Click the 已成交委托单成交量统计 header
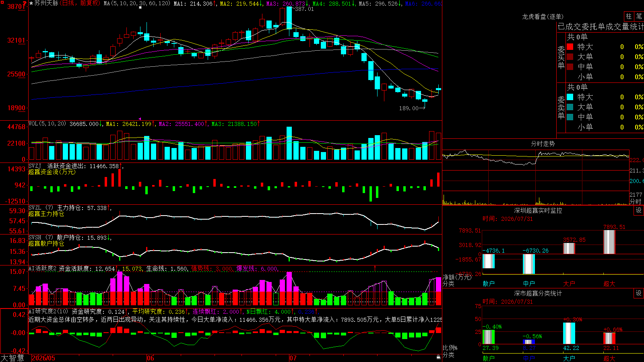 pos(601,27)
